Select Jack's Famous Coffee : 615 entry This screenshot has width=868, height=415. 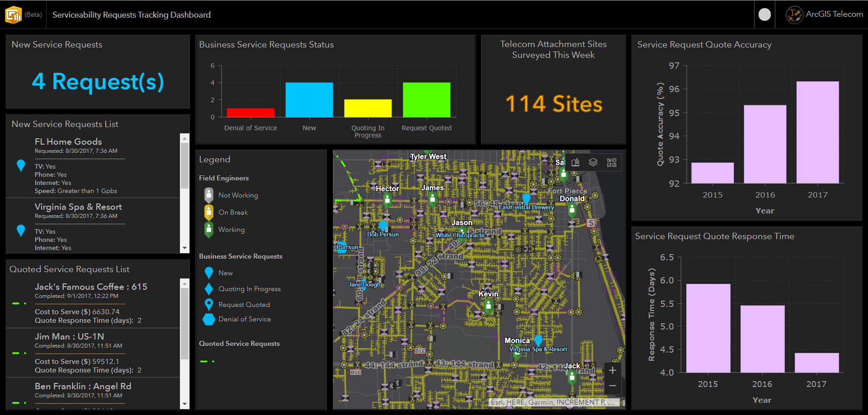(93, 303)
